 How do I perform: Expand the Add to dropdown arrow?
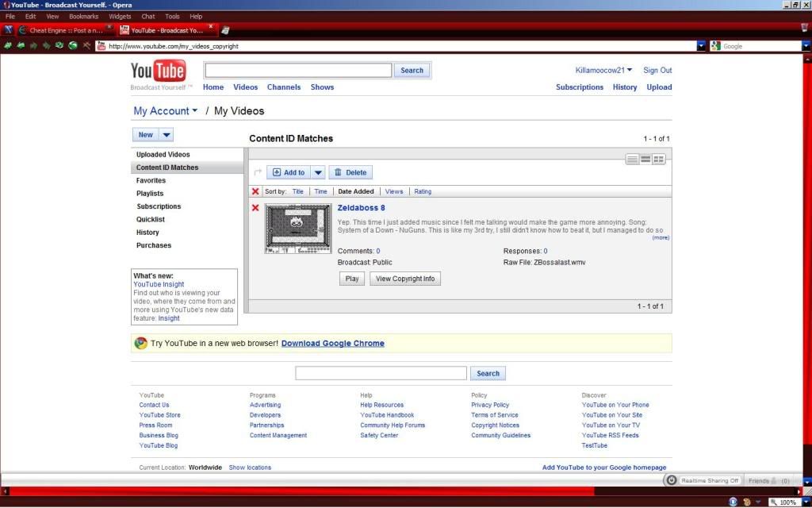pos(317,172)
